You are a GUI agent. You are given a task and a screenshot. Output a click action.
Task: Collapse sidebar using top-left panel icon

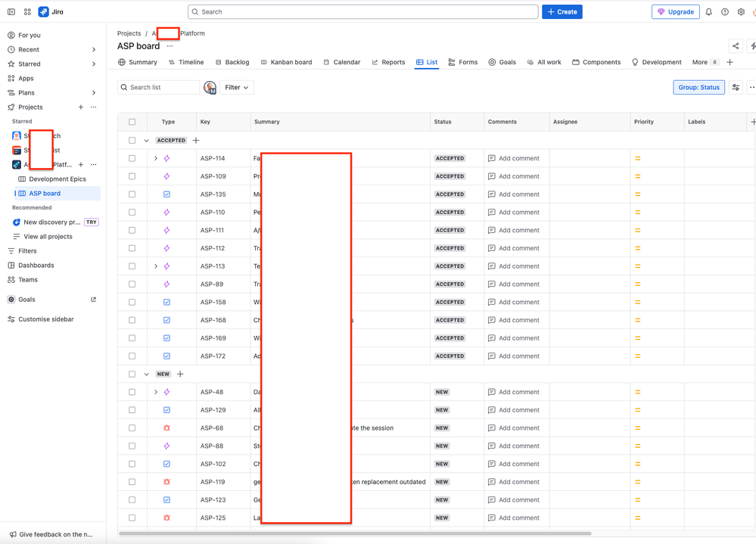click(x=11, y=12)
